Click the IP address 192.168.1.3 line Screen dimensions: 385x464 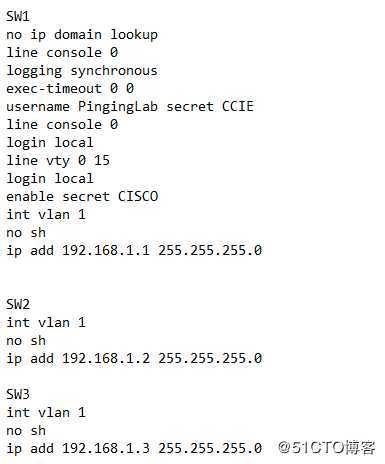(x=134, y=449)
